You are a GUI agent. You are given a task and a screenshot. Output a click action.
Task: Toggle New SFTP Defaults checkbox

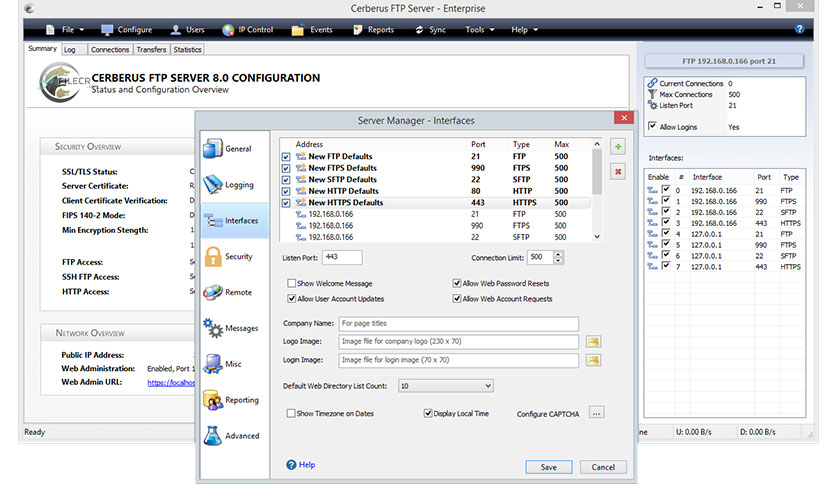(286, 180)
